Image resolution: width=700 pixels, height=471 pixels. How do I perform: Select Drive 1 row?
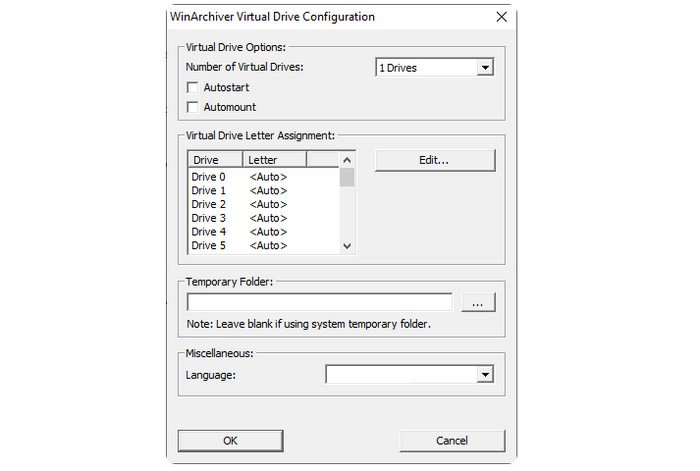pyautogui.click(x=209, y=191)
